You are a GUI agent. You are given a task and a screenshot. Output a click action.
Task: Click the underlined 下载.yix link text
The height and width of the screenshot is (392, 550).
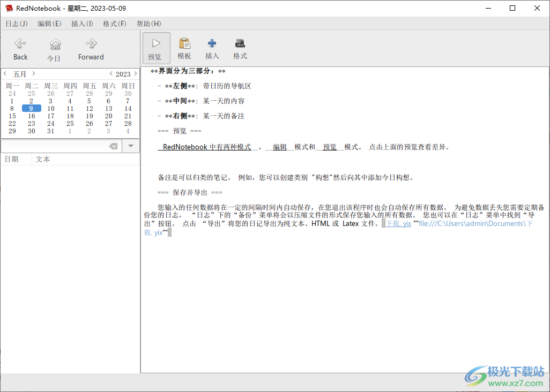point(398,223)
